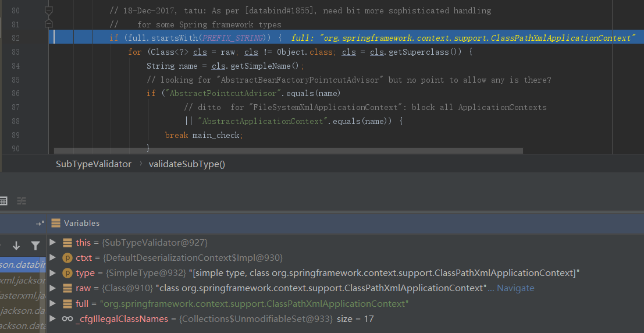Viewport: 644px width, 333px height.
Task: Expand the 'raw' Class variable node
Action: coord(53,288)
